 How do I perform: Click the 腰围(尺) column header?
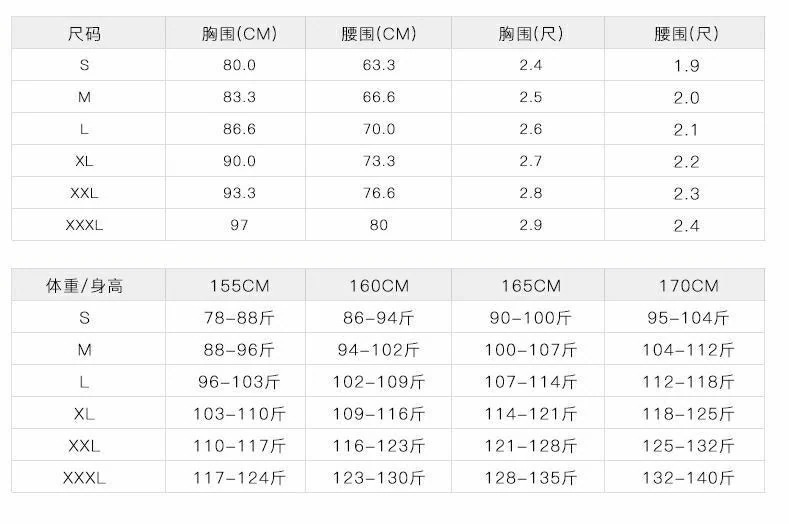coord(687,33)
